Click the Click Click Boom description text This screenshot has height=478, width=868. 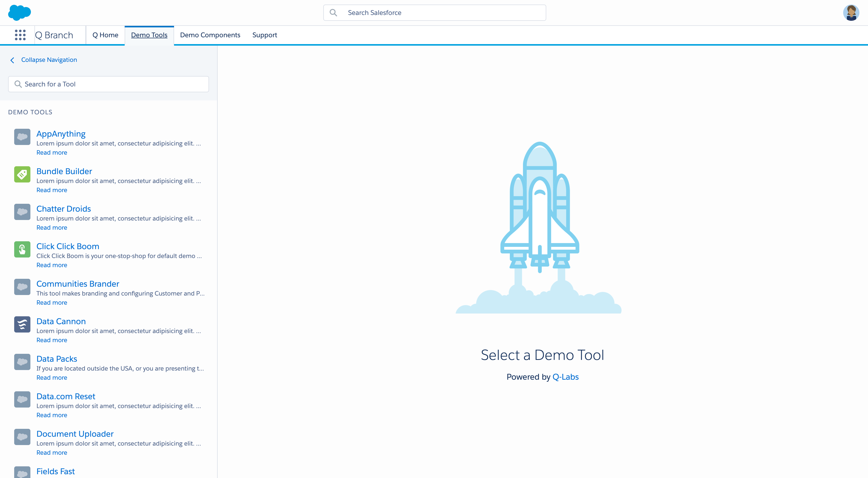tap(119, 256)
